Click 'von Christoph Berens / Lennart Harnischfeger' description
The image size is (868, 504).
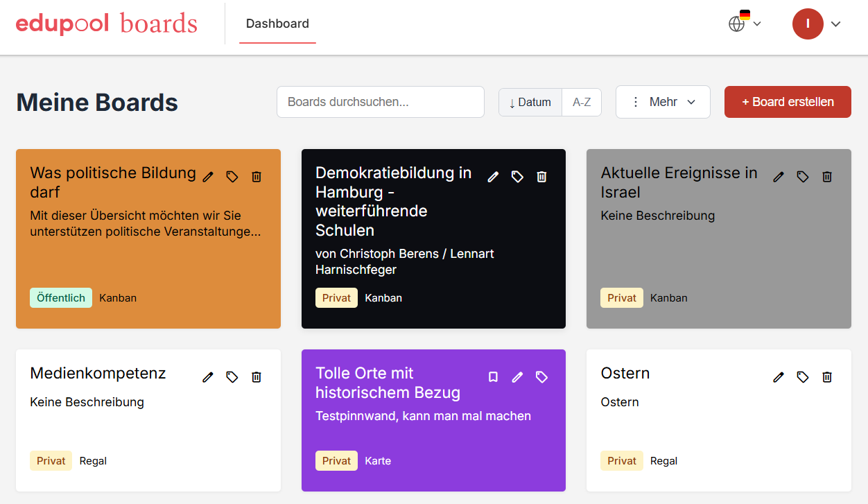[x=405, y=261]
